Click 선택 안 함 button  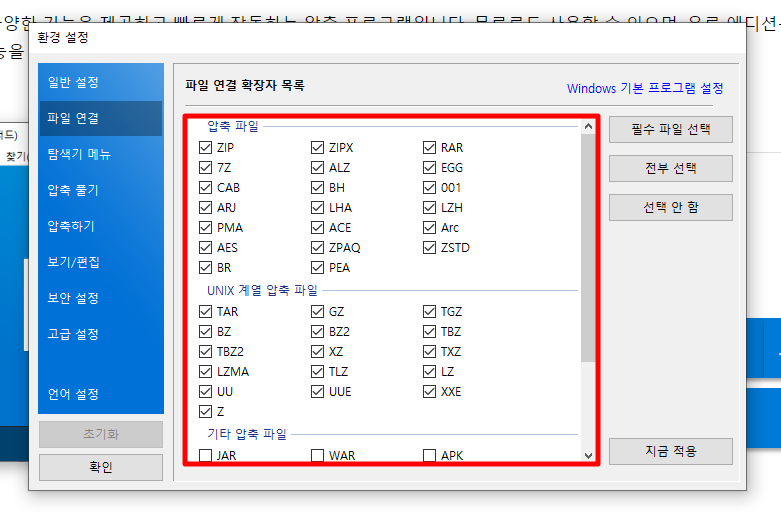click(x=670, y=207)
